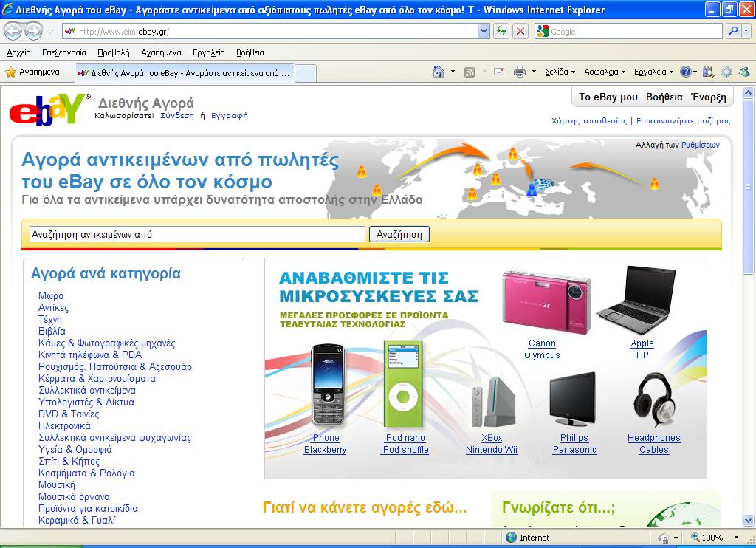Click the scrollbar up arrow
756x548 pixels.
[749, 92]
